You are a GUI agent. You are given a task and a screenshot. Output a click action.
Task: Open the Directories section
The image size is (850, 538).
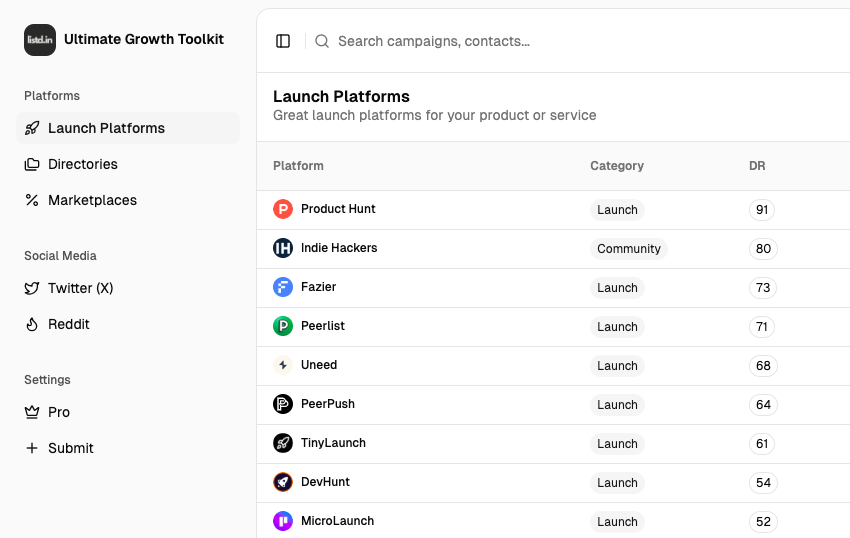click(83, 164)
